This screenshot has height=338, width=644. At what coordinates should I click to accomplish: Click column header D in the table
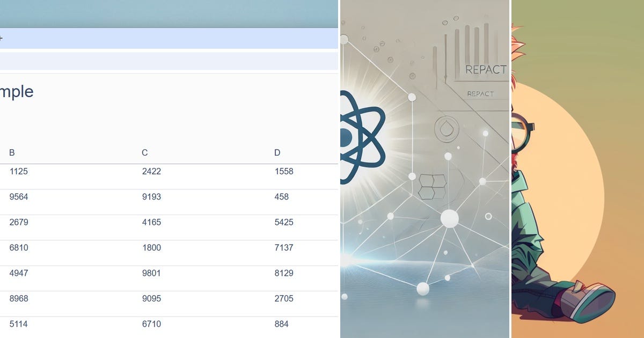pyautogui.click(x=277, y=153)
